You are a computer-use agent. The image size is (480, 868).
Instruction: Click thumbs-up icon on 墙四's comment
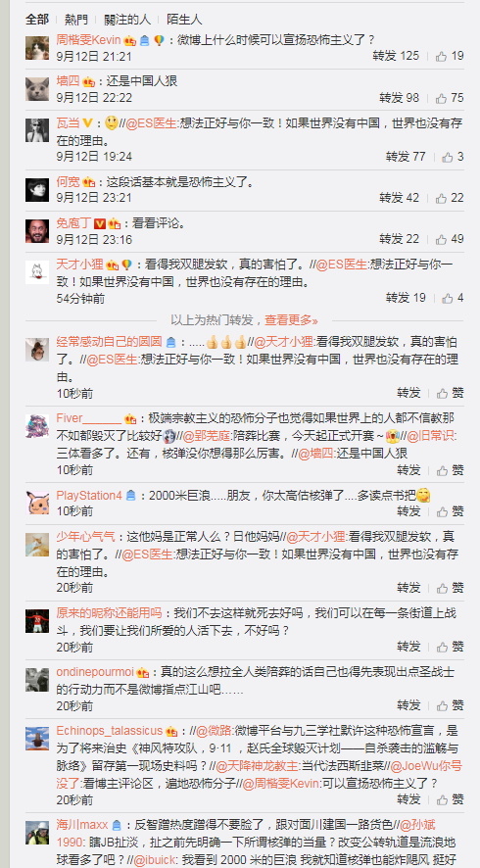441,98
